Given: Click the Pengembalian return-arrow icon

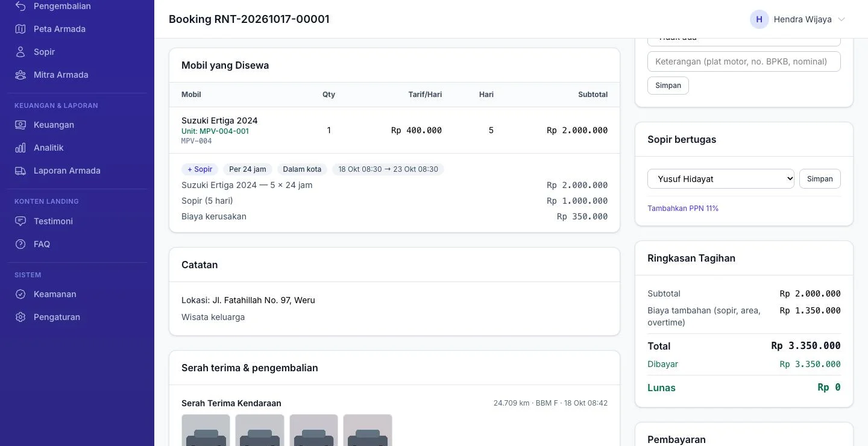Looking at the screenshot, I should point(20,6).
